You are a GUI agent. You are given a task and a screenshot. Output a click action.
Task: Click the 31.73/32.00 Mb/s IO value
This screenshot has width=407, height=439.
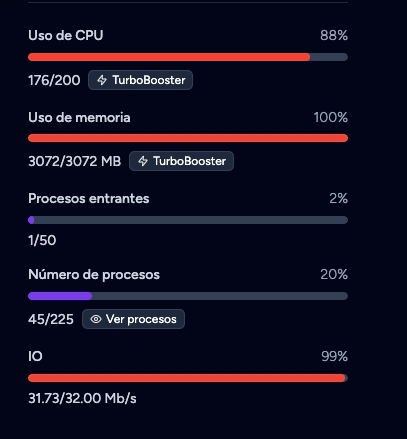pyautogui.click(x=82, y=398)
